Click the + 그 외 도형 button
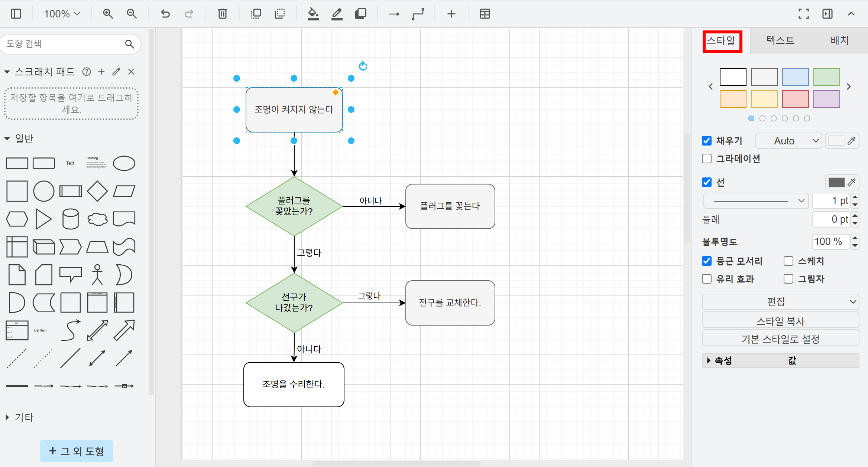Image resolution: width=868 pixels, height=467 pixels. [77, 451]
